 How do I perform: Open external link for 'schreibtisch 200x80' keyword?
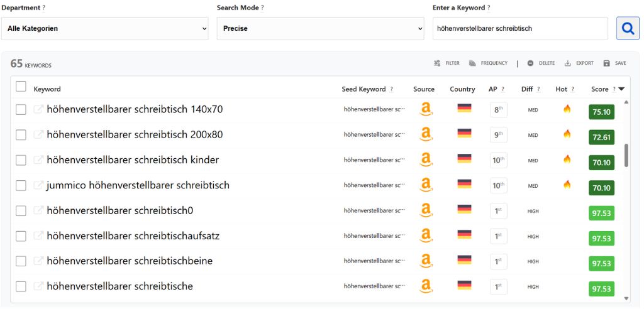pos(38,134)
